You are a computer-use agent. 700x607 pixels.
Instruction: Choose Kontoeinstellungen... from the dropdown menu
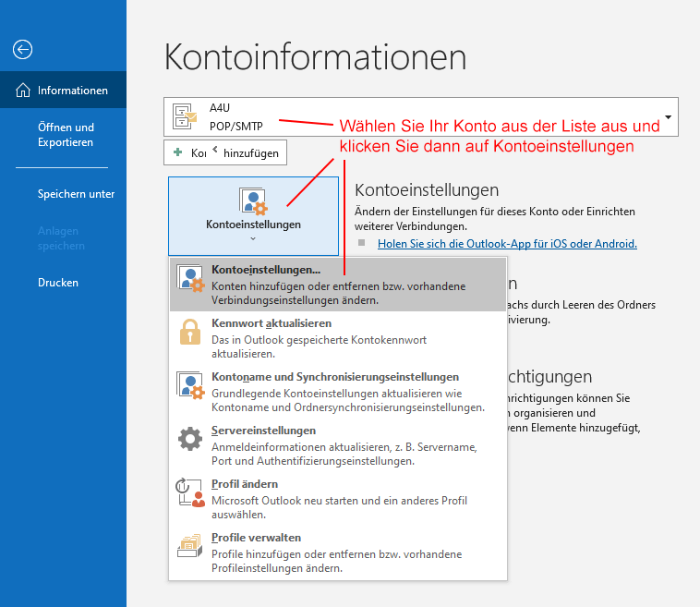pos(266,270)
